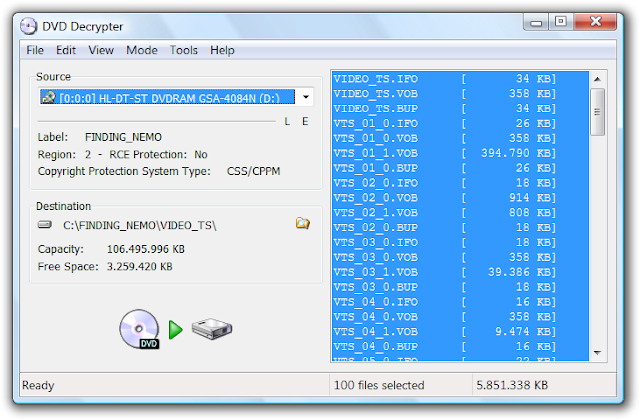Click the CSS/CPPM protection type value
Viewport: 640px width, 420px height.
point(253,171)
